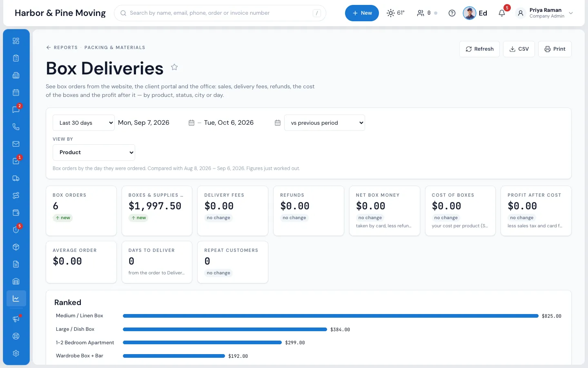Open the notifications bell
Viewport: 588px width, 368px height.
(x=502, y=13)
